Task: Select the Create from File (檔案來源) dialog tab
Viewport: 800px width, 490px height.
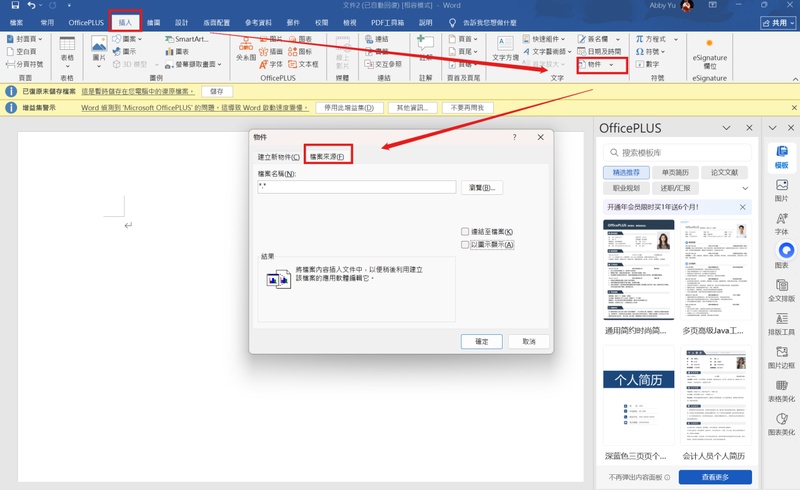Action: [x=327, y=157]
